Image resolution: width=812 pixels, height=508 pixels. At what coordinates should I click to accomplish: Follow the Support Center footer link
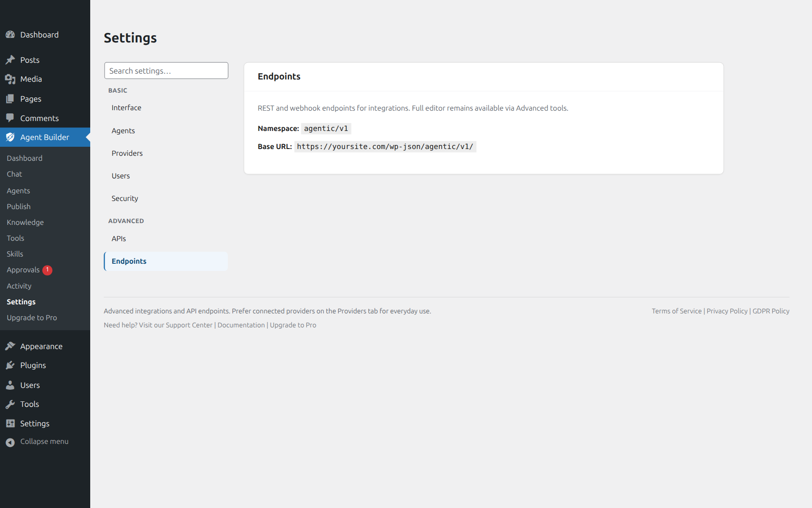pyautogui.click(x=189, y=325)
